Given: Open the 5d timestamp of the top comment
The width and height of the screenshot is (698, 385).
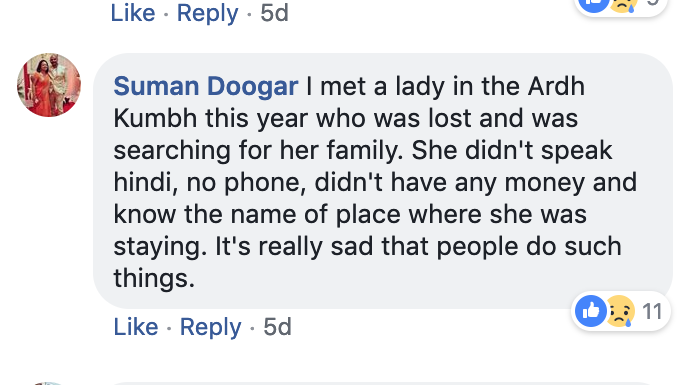Looking at the screenshot, I should [274, 12].
